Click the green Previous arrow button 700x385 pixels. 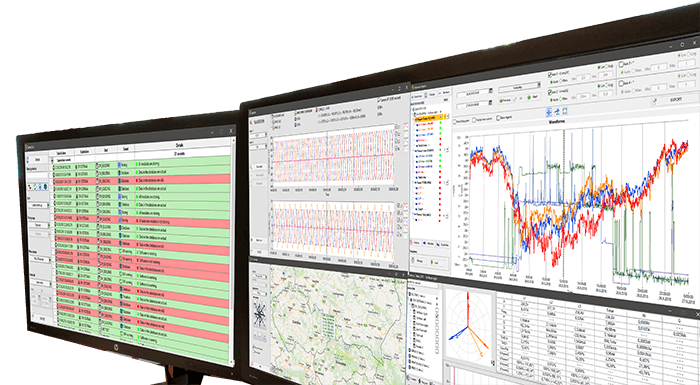[505, 100]
